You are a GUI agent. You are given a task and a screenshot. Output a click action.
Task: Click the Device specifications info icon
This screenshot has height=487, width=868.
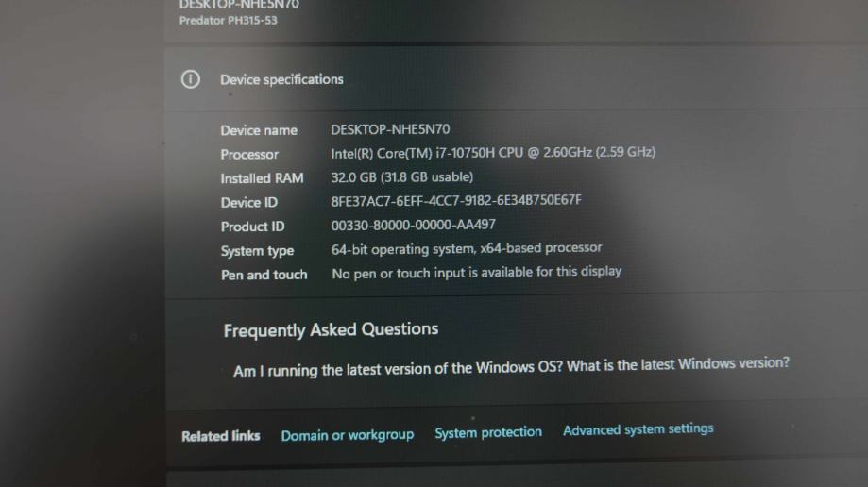191,79
